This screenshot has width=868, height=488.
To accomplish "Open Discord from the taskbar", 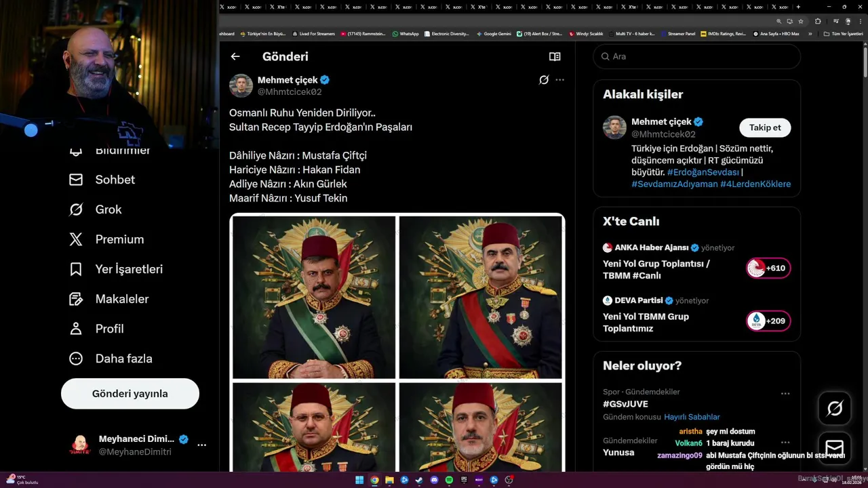I will click(x=434, y=480).
